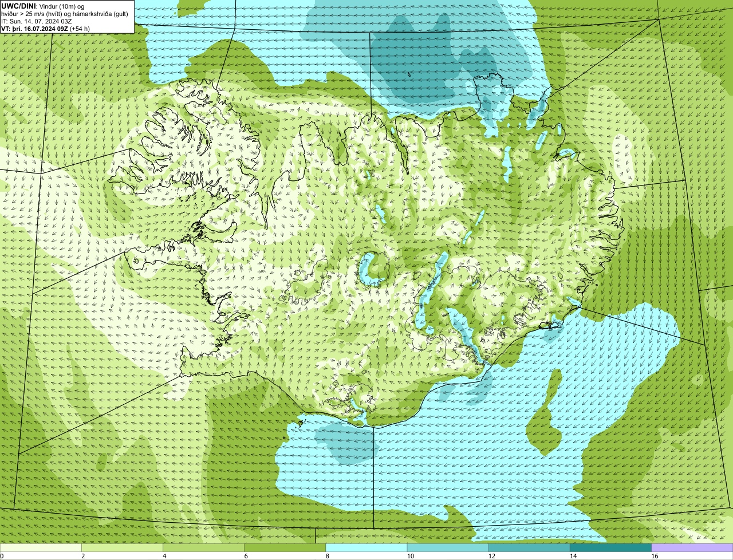Click the purple legend swatch above 16 m/s
The image size is (733, 560).
pyautogui.click(x=692, y=547)
